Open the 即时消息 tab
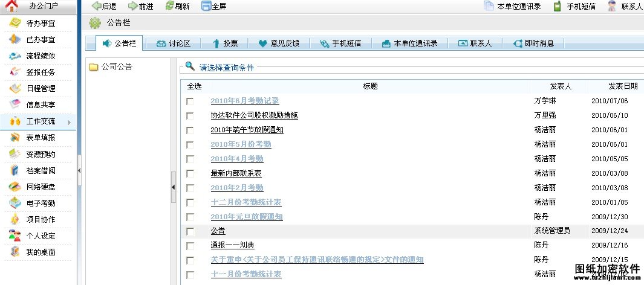The height and width of the screenshot is (285, 644). (534, 43)
